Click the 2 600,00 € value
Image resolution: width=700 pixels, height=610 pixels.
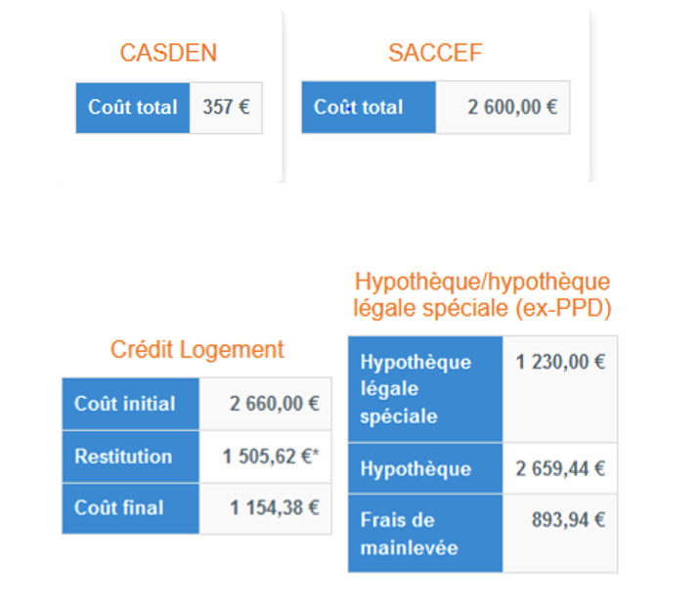pos(512,108)
